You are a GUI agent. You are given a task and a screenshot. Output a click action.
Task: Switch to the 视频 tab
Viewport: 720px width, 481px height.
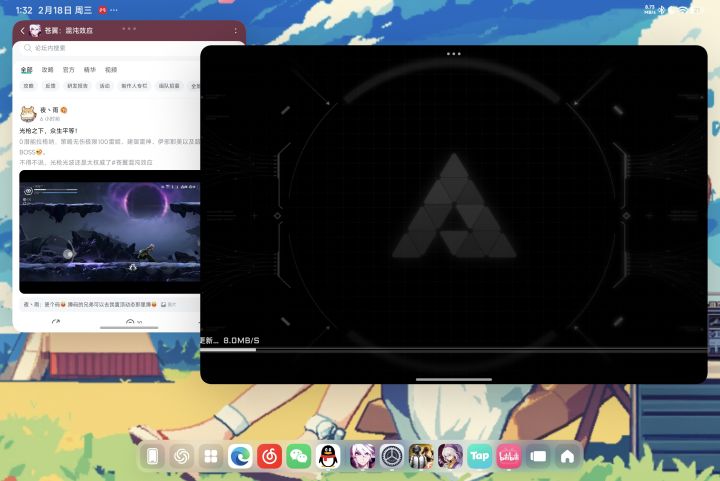click(x=111, y=70)
